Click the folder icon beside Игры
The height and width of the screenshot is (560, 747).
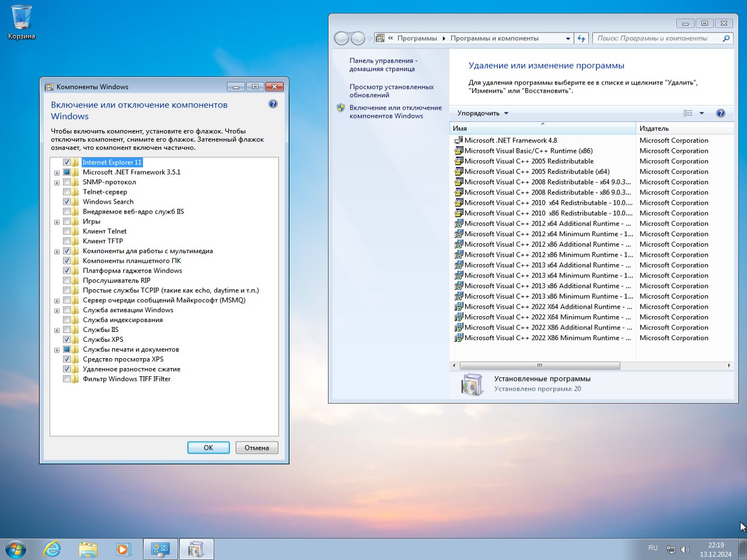point(76,222)
